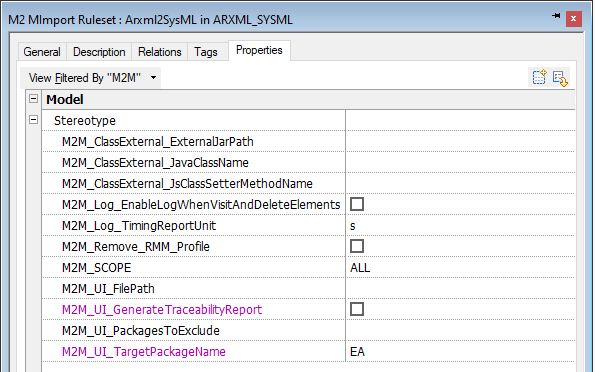Viewport: 595px width, 372px height.
Task: Click the empty JsClassSetterMethodName value cell
Action: (x=460, y=183)
